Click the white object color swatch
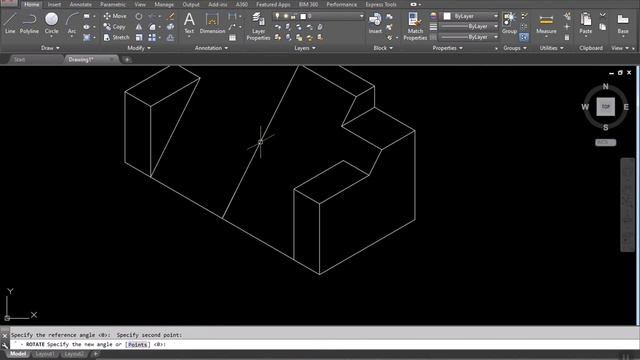Screen dimensions: 640x360 pos(447,16)
